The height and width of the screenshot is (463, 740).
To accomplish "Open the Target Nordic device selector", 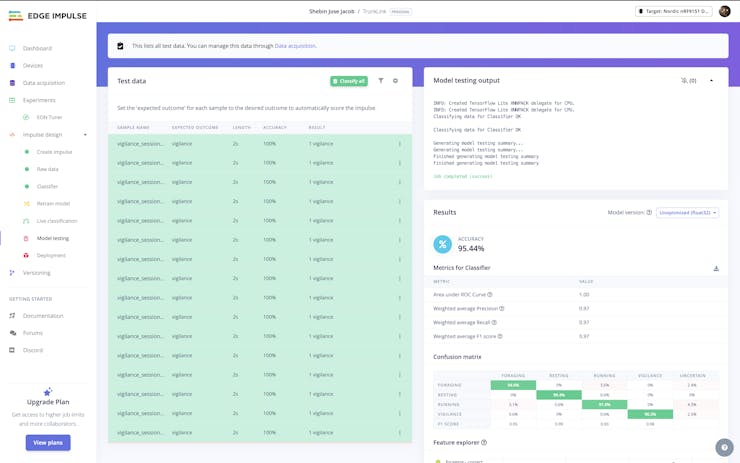I will pos(674,11).
